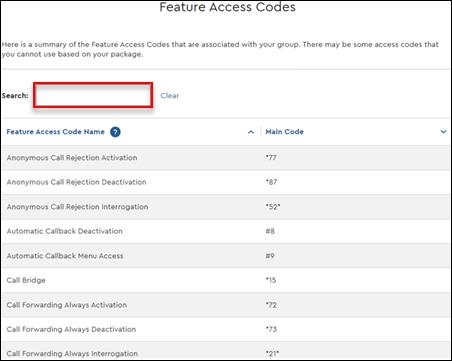Sort by Main Code column header
Screen dimensions: 452x361
pyautogui.click(x=284, y=132)
